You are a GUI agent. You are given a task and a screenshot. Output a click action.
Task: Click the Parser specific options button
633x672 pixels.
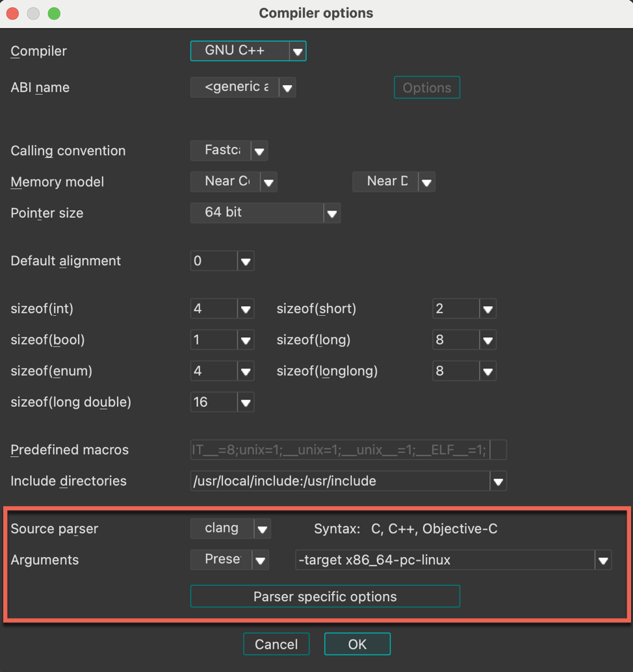(325, 596)
